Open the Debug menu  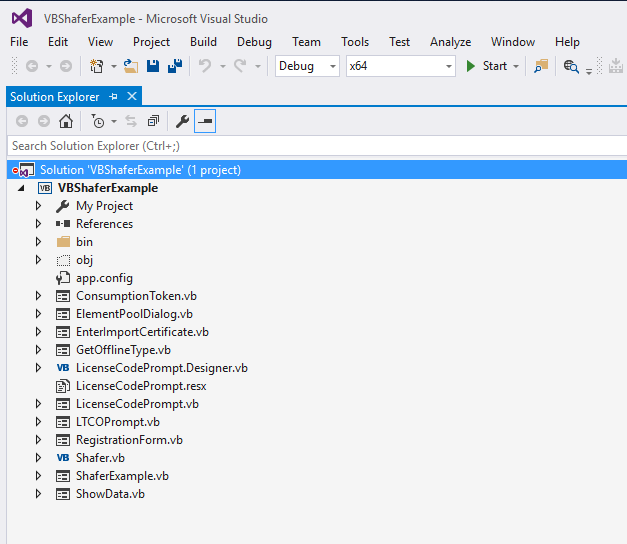click(254, 42)
